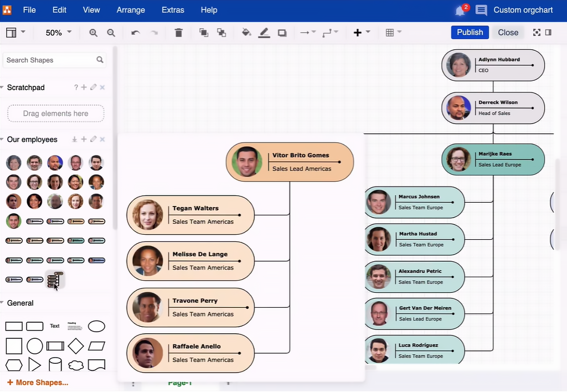Bring selection to front
This screenshot has height=392, width=567.
point(204,33)
